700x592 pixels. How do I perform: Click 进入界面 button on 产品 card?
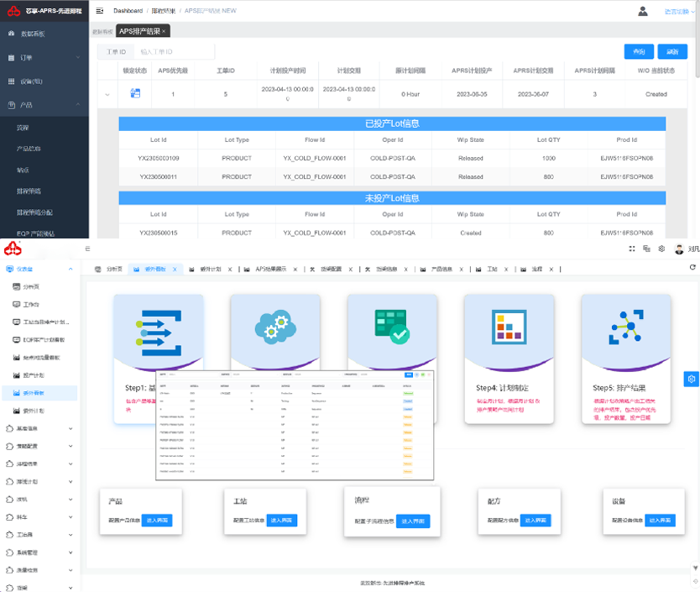[x=157, y=520]
